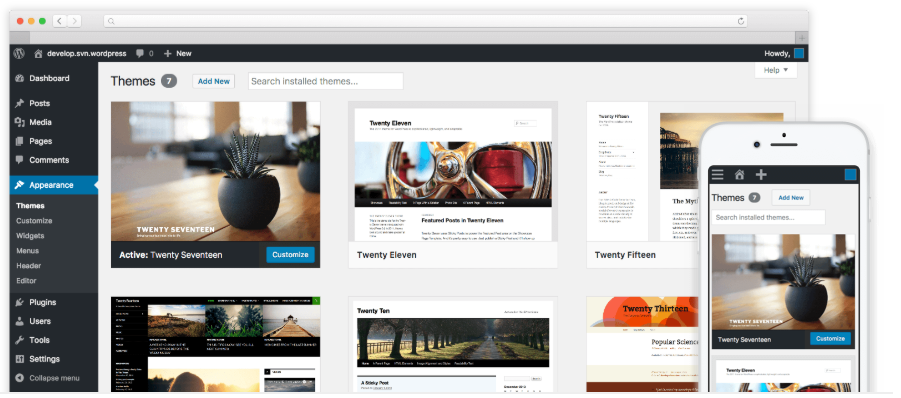Viewport: 901px width, 398px height.
Task: Tap the hamburger menu icon on phone
Action: point(717,175)
